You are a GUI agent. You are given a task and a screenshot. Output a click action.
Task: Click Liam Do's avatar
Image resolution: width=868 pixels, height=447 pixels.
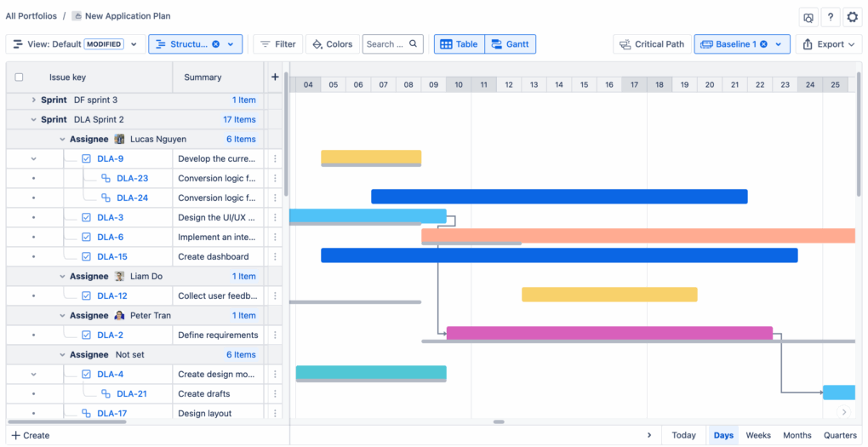(x=120, y=276)
